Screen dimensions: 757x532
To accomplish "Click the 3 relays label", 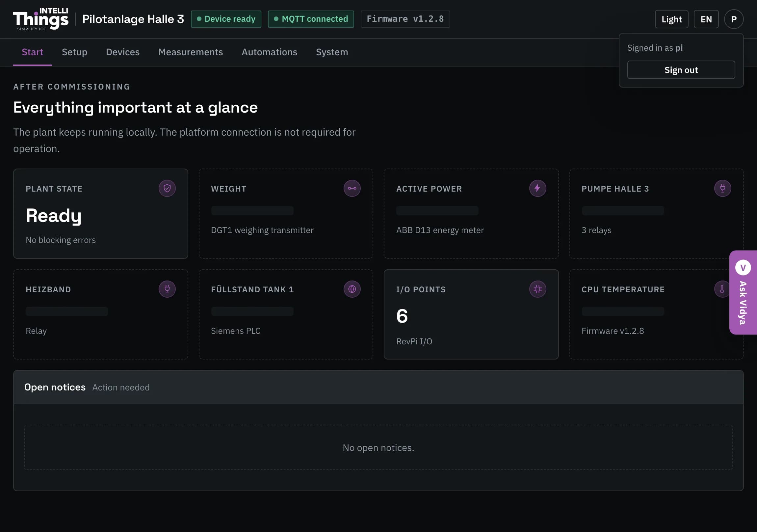I will 596,230.
